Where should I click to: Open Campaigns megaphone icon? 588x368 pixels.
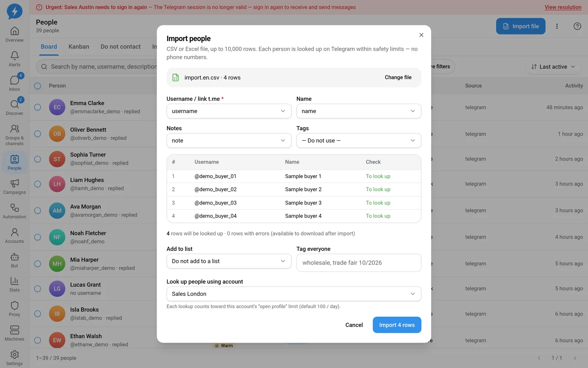tap(14, 187)
